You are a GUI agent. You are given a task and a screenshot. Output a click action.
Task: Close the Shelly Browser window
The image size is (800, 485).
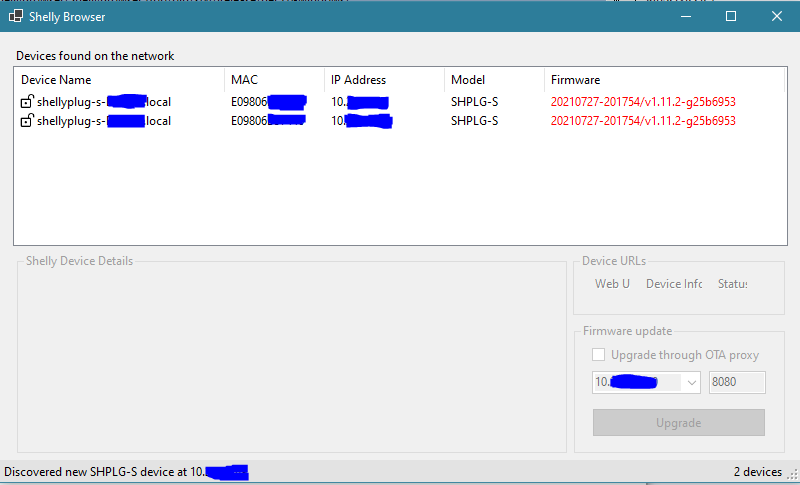tap(777, 16)
